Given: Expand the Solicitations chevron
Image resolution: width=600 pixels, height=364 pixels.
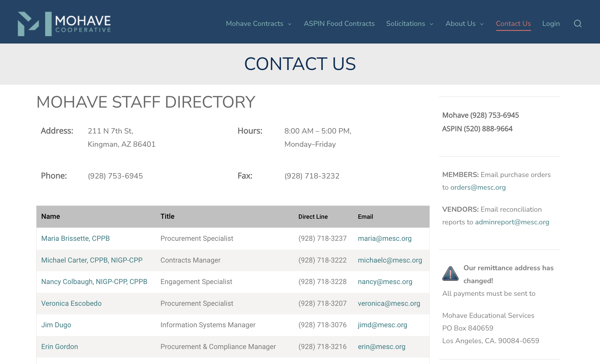Looking at the screenshot, I should point(431,24).
